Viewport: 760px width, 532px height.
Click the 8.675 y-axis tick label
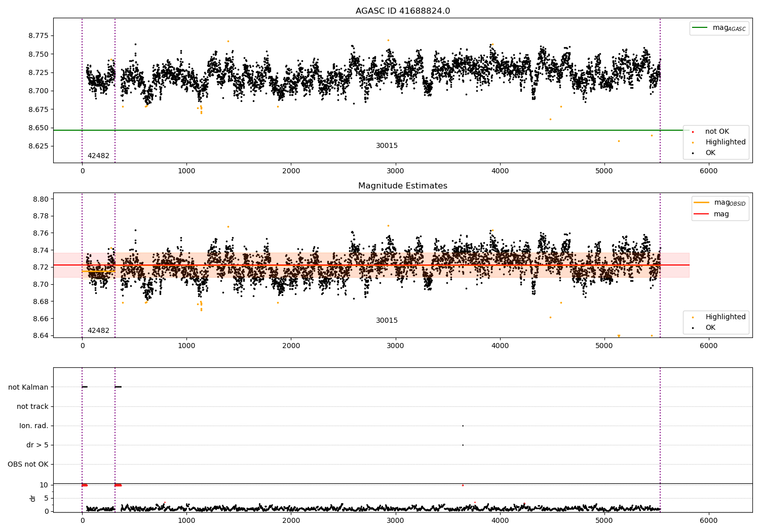(x=39, y=109)
